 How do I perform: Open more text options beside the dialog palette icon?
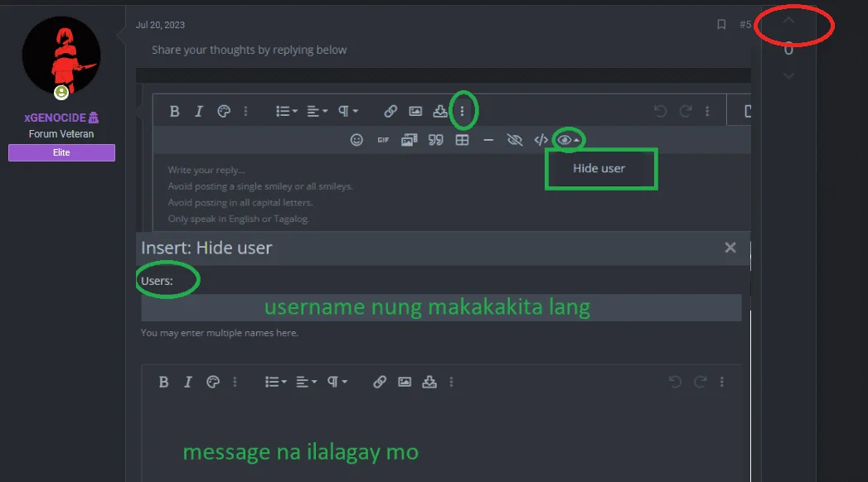(235, 382)
